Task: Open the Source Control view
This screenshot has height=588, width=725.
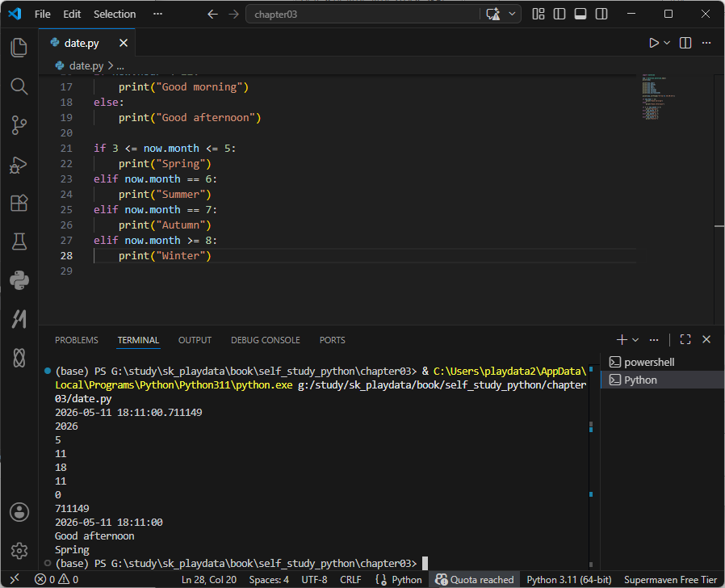Action: [x=19, y=125]
